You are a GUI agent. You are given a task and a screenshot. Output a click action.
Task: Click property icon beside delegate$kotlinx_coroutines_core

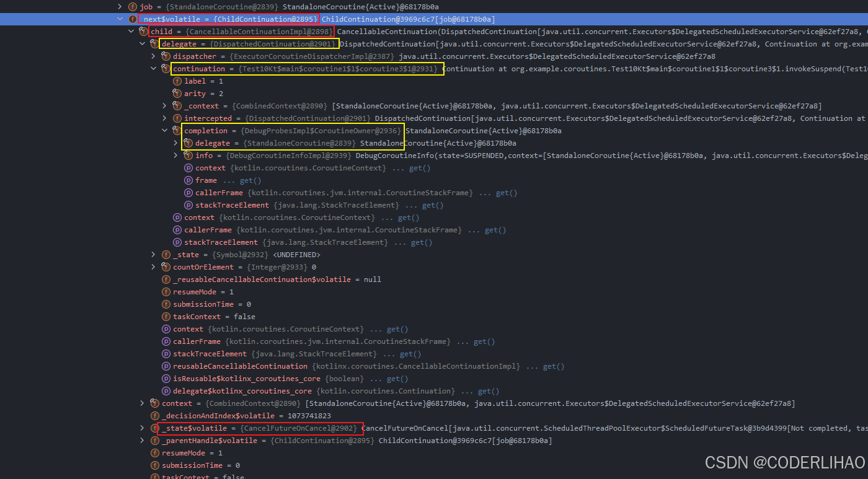166,391
